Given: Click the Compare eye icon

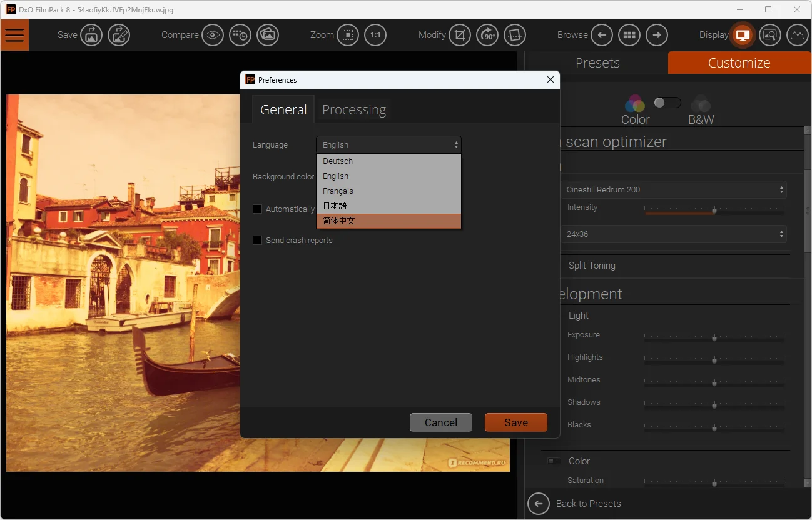Looking at the screenshot, I should pos(213,35).
